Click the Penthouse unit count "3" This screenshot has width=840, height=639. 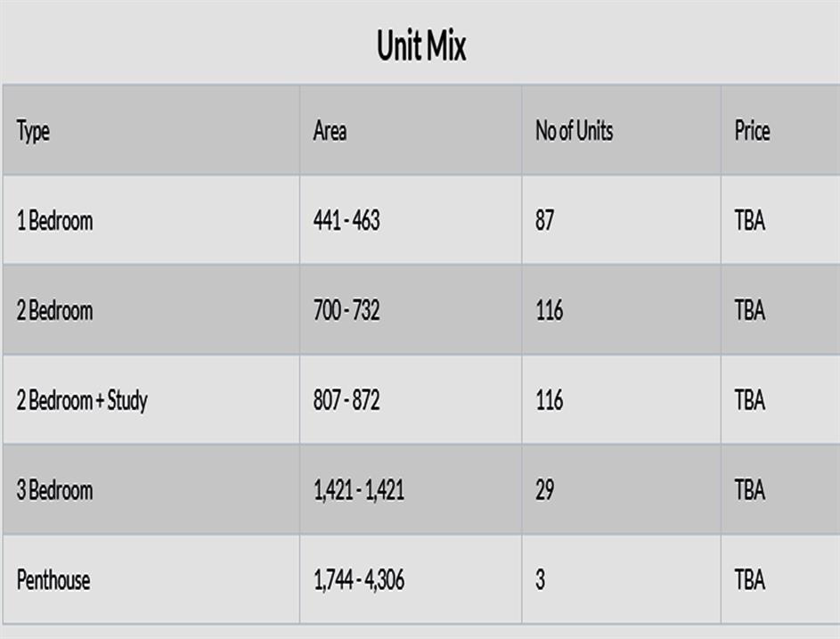point(540,580)
